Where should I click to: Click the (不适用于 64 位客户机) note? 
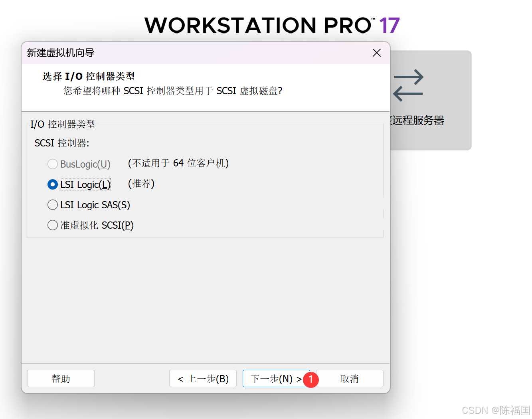coord(178,163)
